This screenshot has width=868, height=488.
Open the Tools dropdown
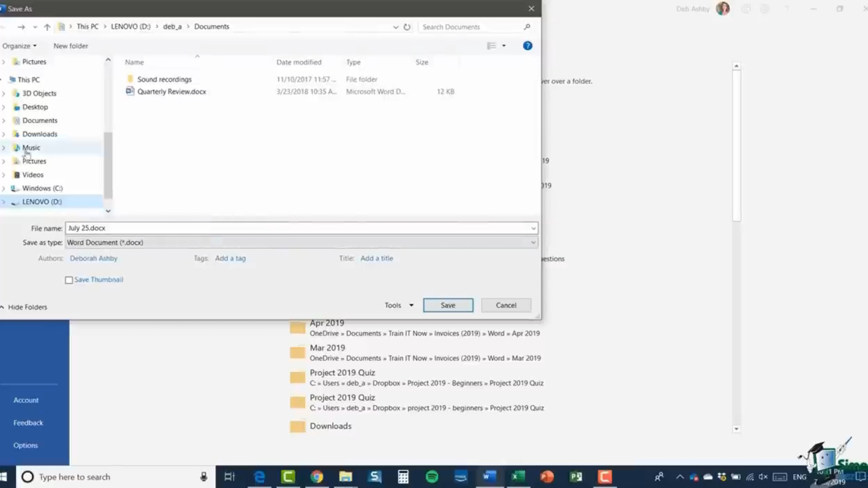tap(398, 305)
